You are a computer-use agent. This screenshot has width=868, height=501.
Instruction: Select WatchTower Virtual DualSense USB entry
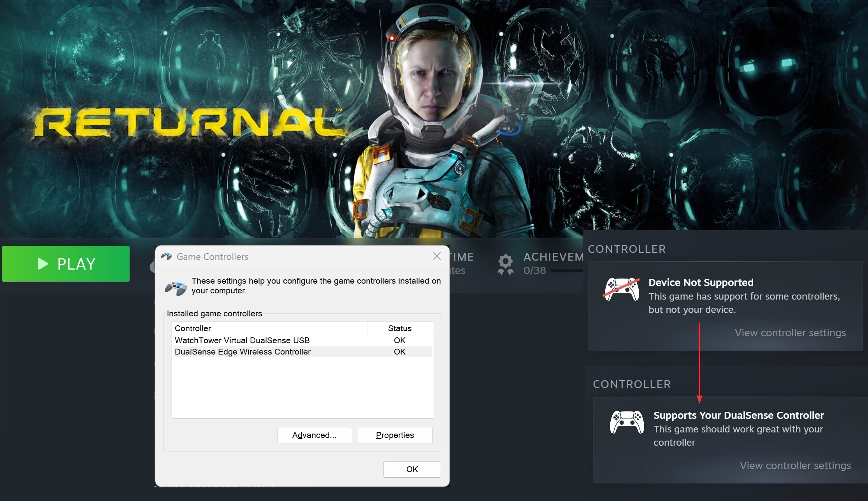[242, 340]
